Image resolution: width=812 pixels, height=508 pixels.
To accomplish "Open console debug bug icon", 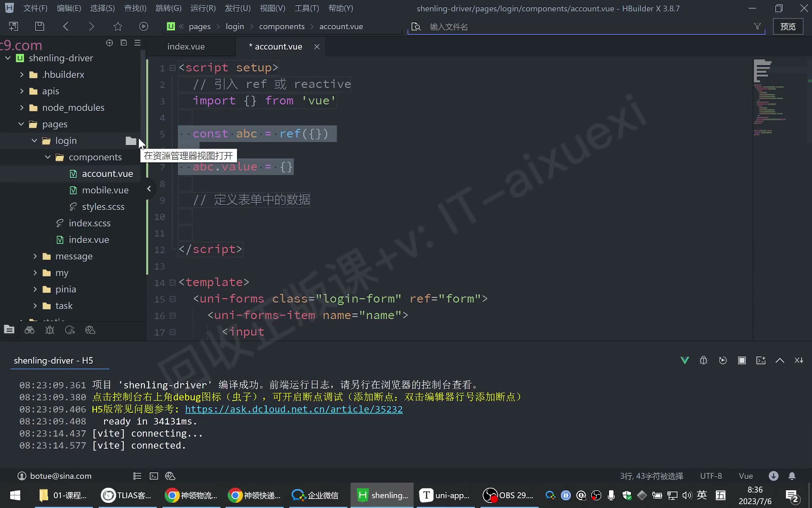I will [x=703, y=360].
